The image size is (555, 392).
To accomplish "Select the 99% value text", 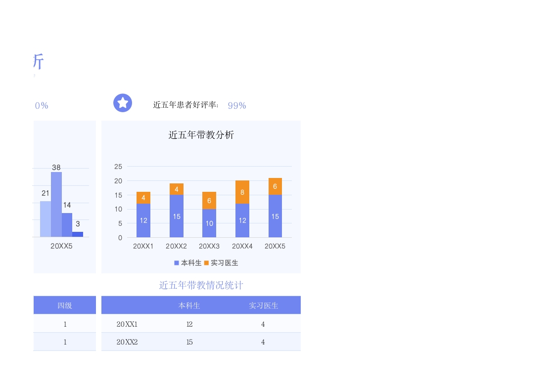I will pos(236,105).
